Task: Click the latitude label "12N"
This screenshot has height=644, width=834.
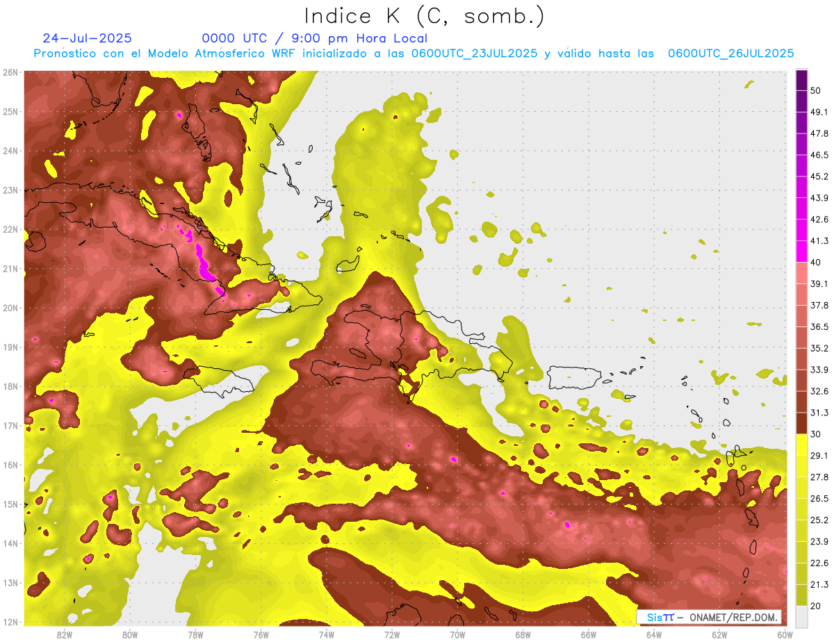Action: click(10, 622)
